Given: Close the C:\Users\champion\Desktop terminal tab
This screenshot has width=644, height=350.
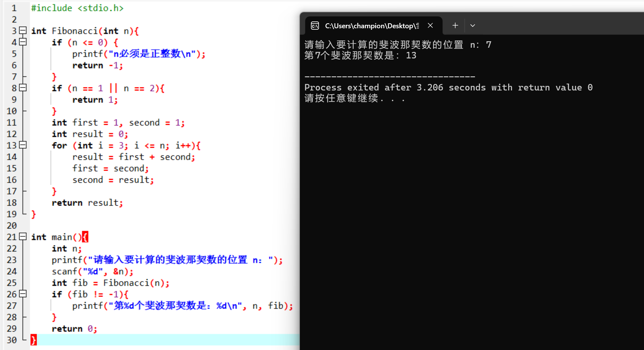Looking at the screenshot, I should (x=430, y=26).
